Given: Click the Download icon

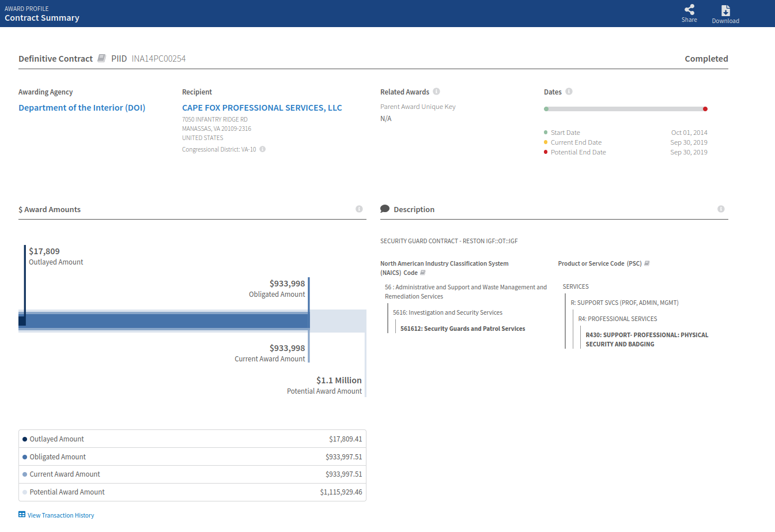Looking at the screenshot, I should click(x=725, y=10).
